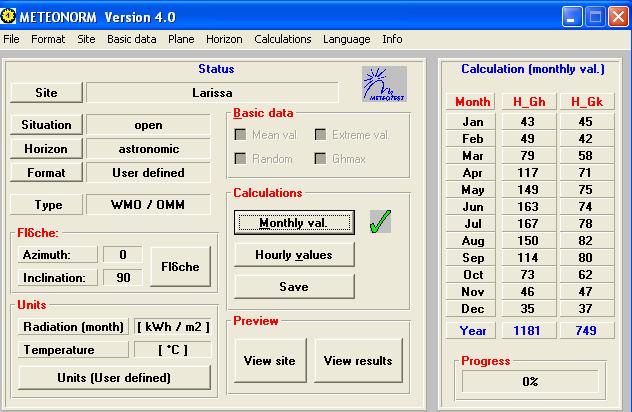The image size is (632, 412).
Task: Click the format value 'User defined'
Action: 148,173
